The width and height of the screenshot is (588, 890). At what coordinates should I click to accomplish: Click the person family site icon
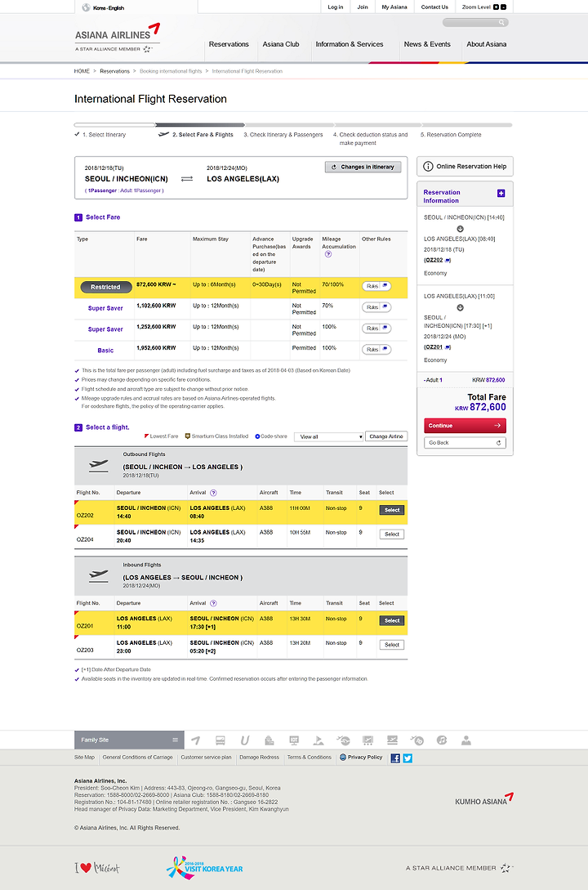[x=466, y=740]
